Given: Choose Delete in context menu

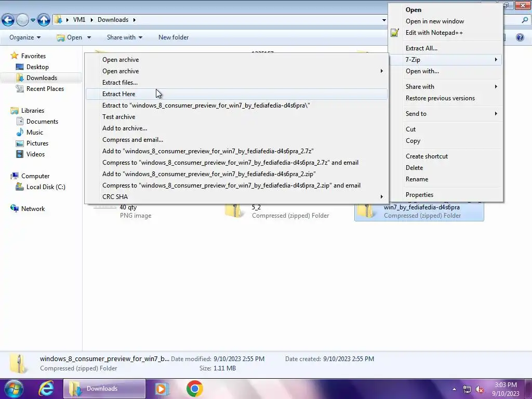Looking at the screenshot, I should pyautogui.click(x=445, y=168).
